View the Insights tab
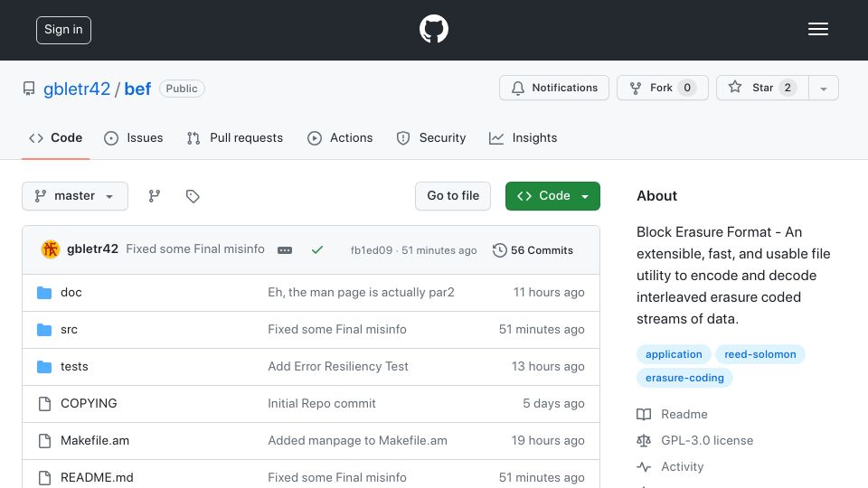 524,137
